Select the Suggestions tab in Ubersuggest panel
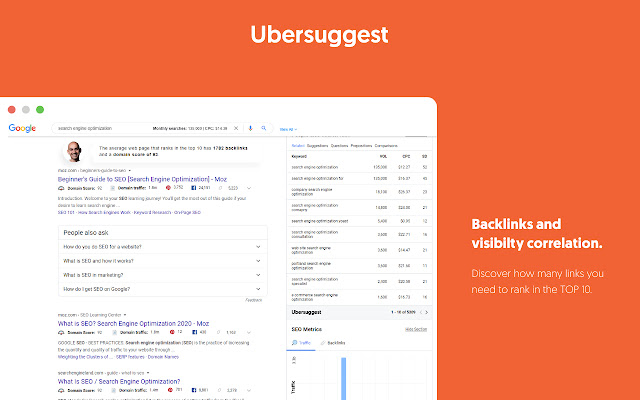640x400 pixels. coord(317,146)
